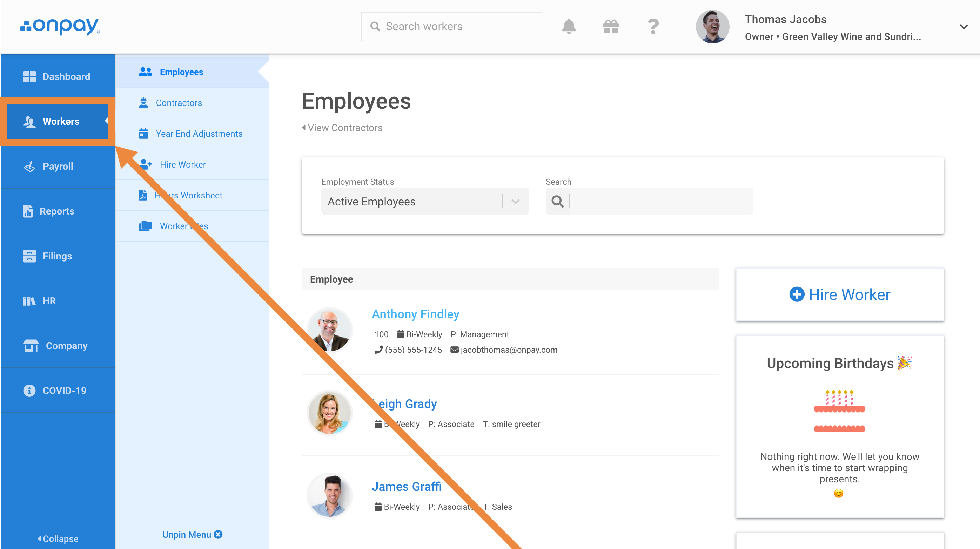The width and height of the screenshot is (980, 549).
Task: Click the Filings drawer icon
Action: pyautogui.click(x=29, y=256)
